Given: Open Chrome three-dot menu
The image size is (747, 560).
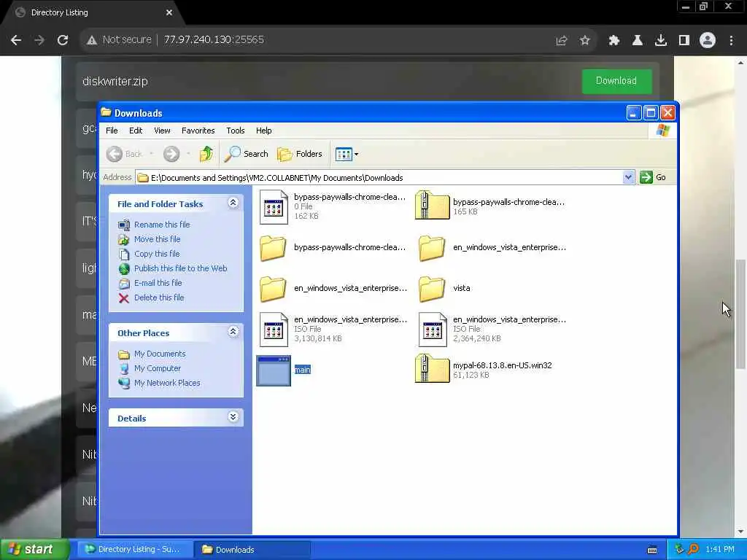Looking at the screenshot, I should click(731, 41).
